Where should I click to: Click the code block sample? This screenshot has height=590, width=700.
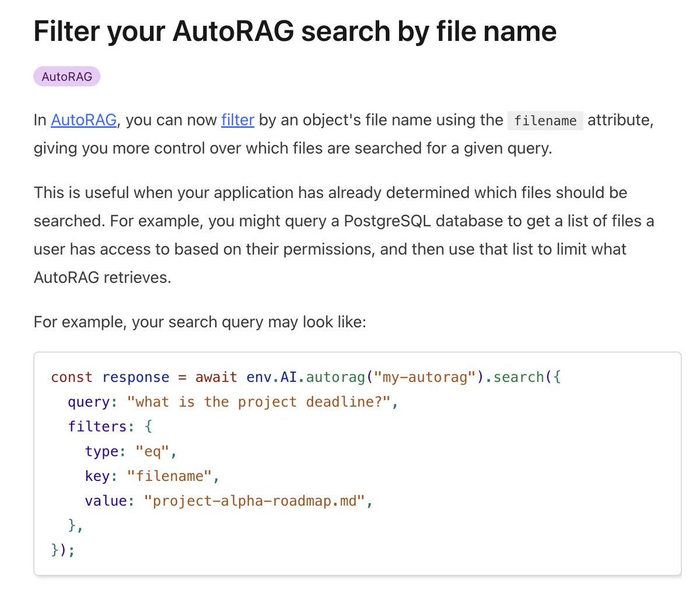click(x=357, y=463)
